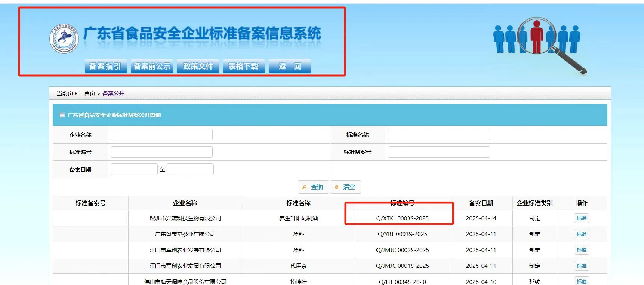The image size is (644, 285).
Task: Select standard number Q/YBT 0003S-2025
Action: [402, 234]
